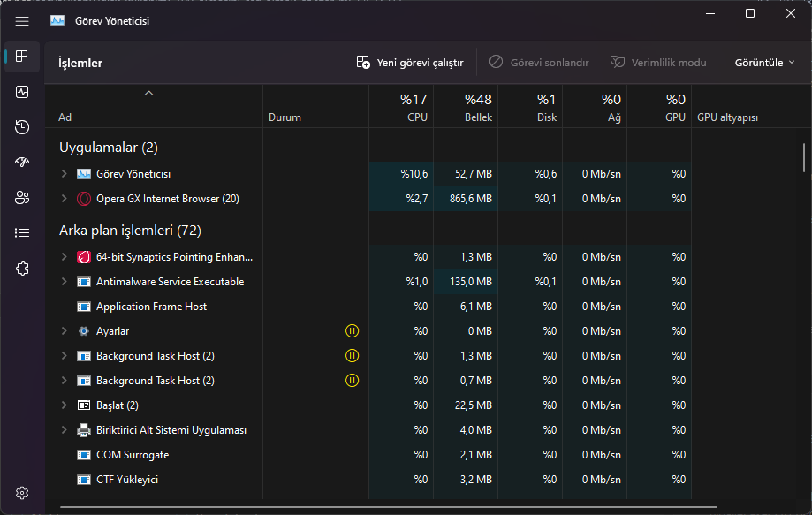Click the suspended status icon for Ayarlar
This screenshot has width=812, height=515.
tap(353, 330)
